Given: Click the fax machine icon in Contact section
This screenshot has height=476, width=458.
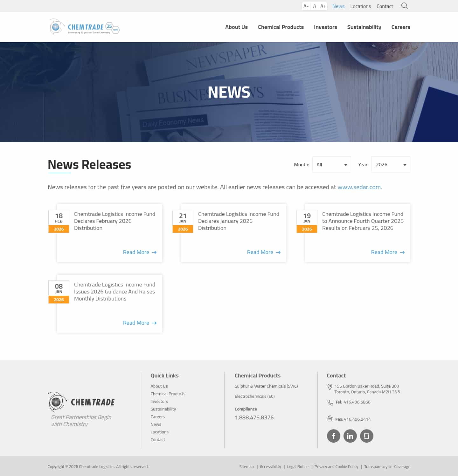Looking at the screenshot, I should [x=330, y=418].
